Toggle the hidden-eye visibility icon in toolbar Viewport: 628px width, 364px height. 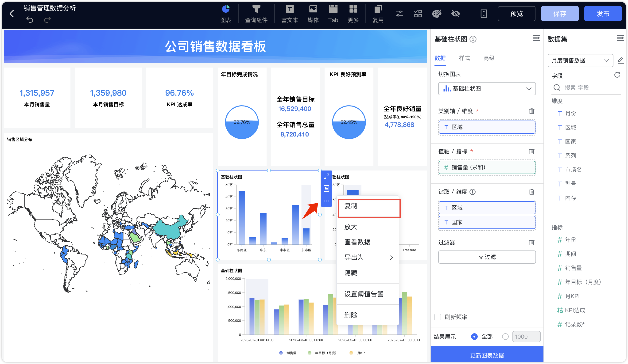point(456,14)
